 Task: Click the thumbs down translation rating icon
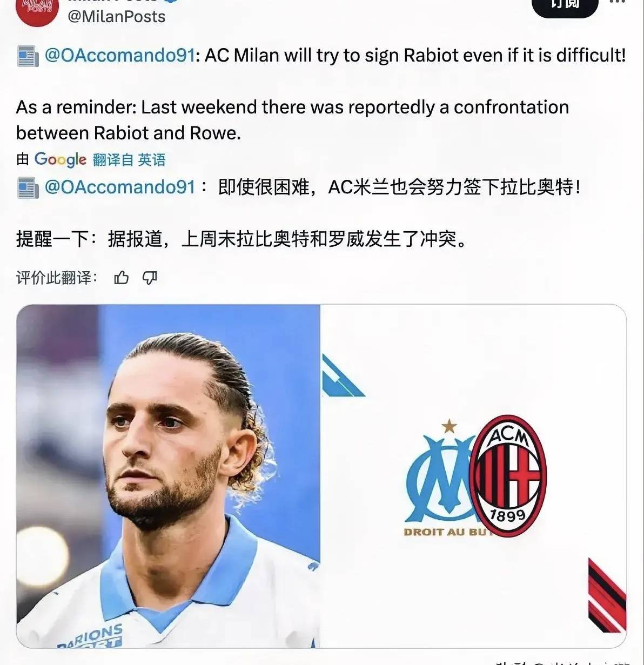[x=150, y=278]
